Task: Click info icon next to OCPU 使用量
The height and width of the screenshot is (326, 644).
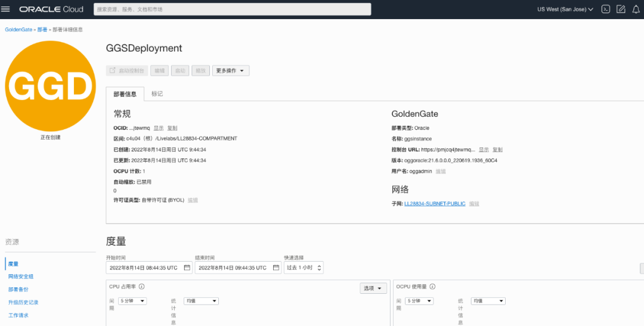Action: coord(432,287)
